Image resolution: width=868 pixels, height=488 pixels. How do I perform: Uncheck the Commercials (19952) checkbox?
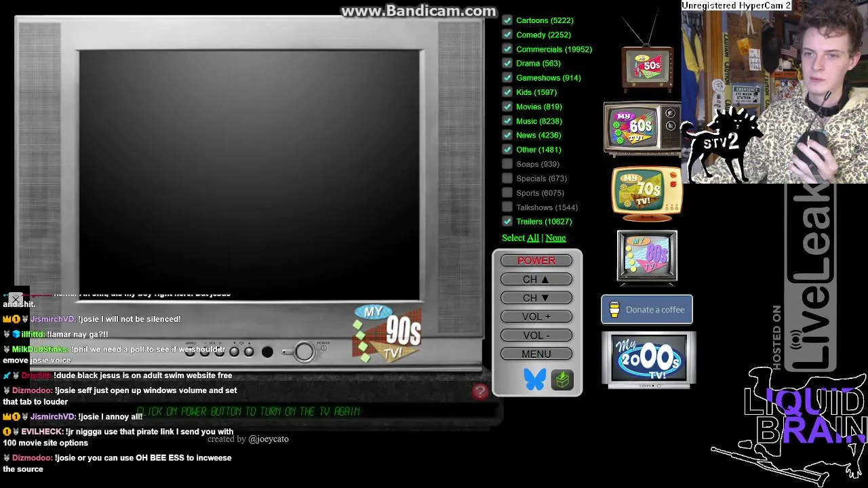[x=507, y=49]
